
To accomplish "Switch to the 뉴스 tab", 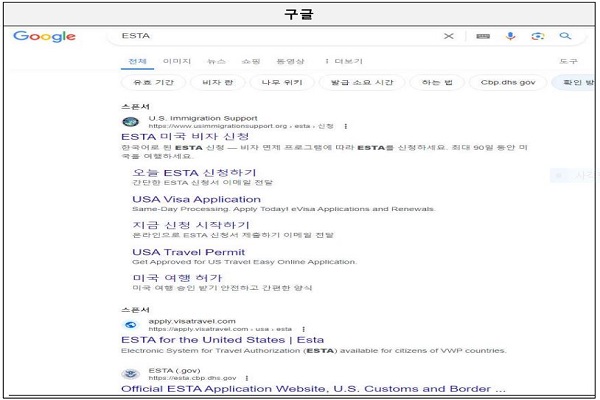I will pyautogui.click(x=216, y=61).
